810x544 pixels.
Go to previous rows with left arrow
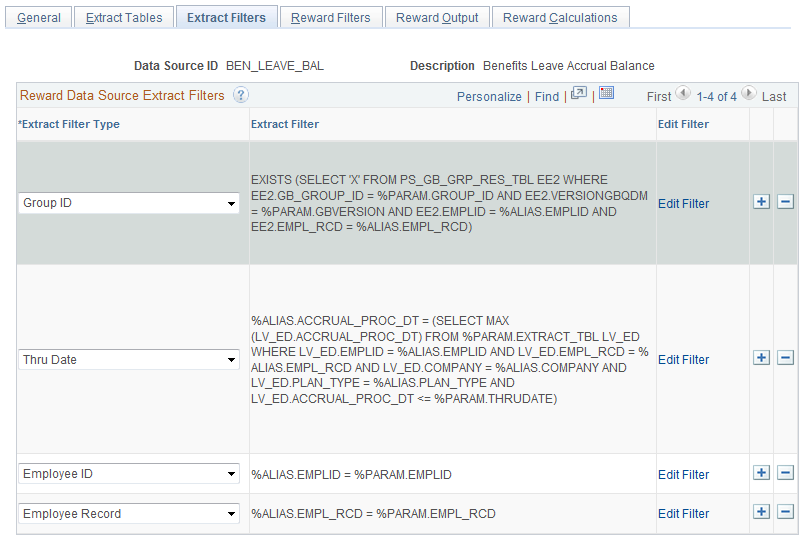point(683,94)
